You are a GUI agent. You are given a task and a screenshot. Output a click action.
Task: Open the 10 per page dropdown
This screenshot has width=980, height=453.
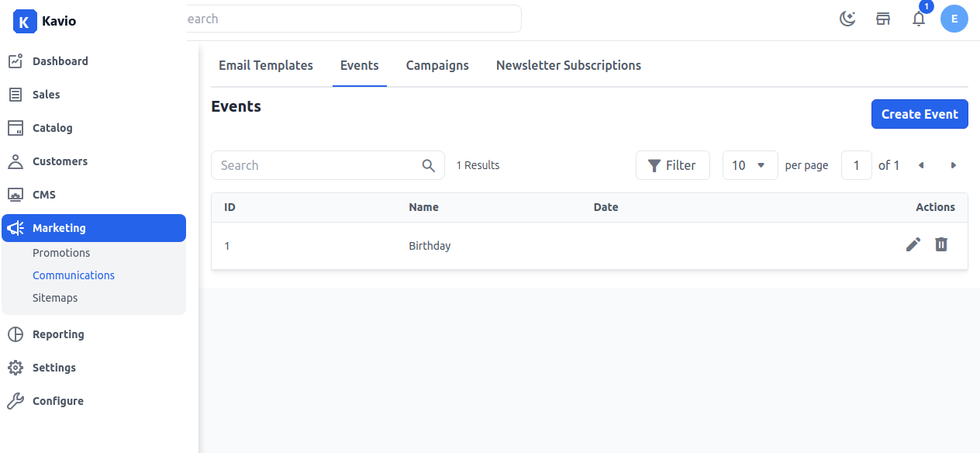click(x=751, y=165)
